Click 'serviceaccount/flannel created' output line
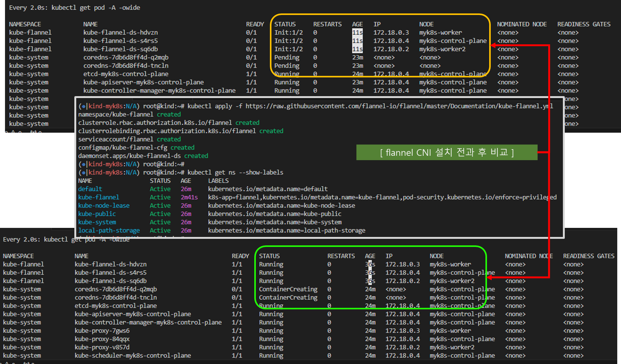This screenshot has height=364, width=621. 129,139
